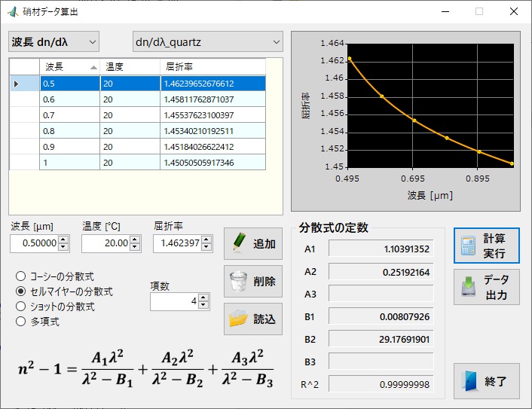
Task: Select the row pointer arrow of row 0.5
Action: 16,84
